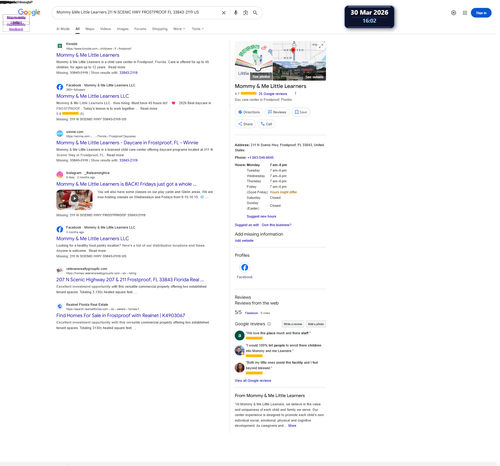The image size is (500, 466).
Task: Open the Kinside Mommy & Me Little Learners result
Action: pos(88,55)
